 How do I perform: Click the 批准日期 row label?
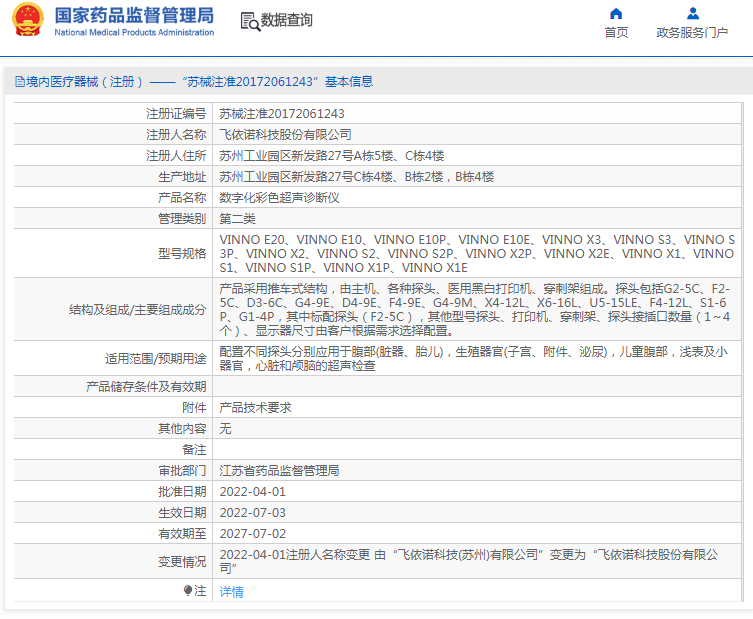182,492
